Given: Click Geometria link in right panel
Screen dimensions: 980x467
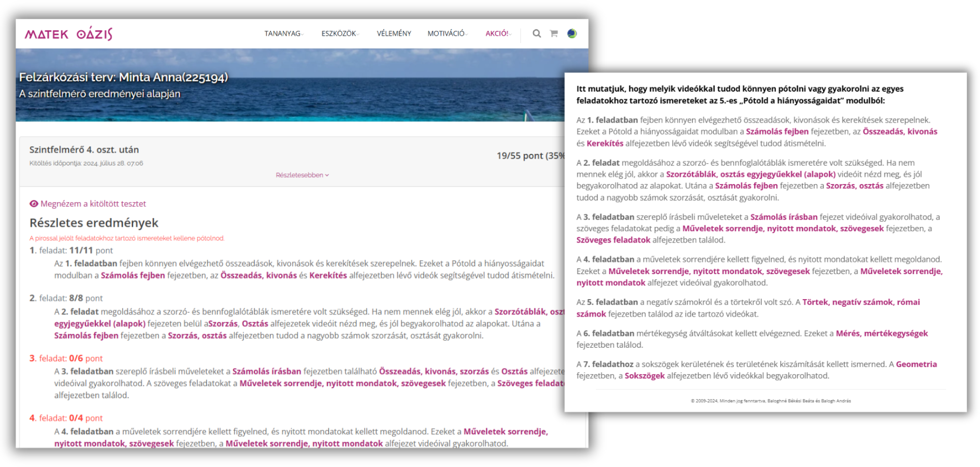Looking at the screenshot, I should click(x=916, y=364).
